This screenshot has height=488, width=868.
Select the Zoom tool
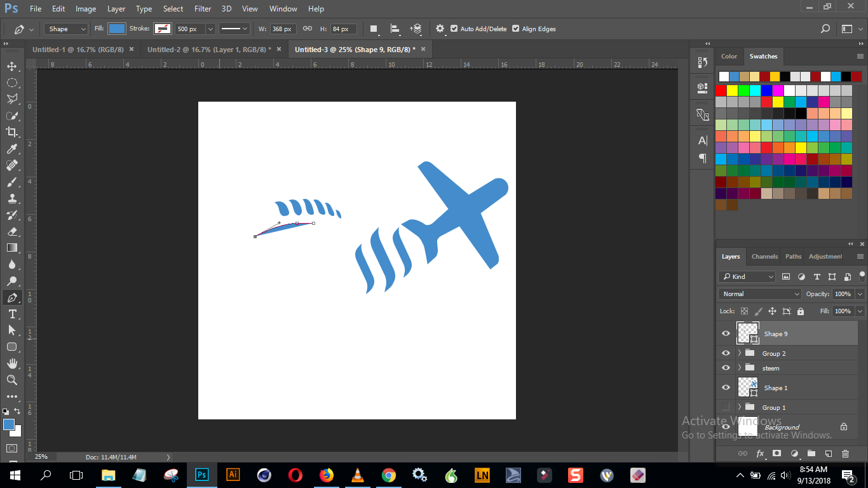[x=11, y=380]
